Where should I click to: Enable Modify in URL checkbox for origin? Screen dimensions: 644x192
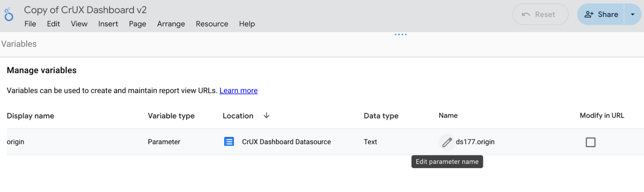click(x=590, y=142)
